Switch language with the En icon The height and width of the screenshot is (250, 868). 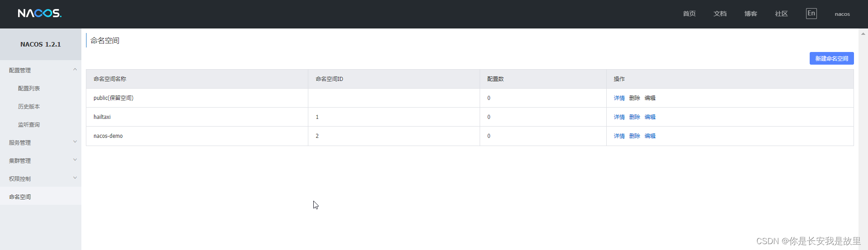pos(811,14)
